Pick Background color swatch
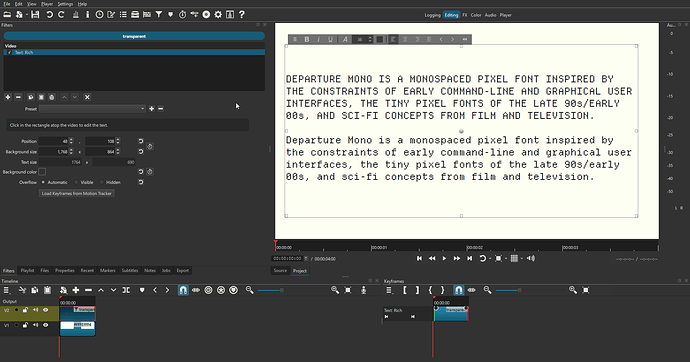690x362 pixels. click(x=42, y=172)
